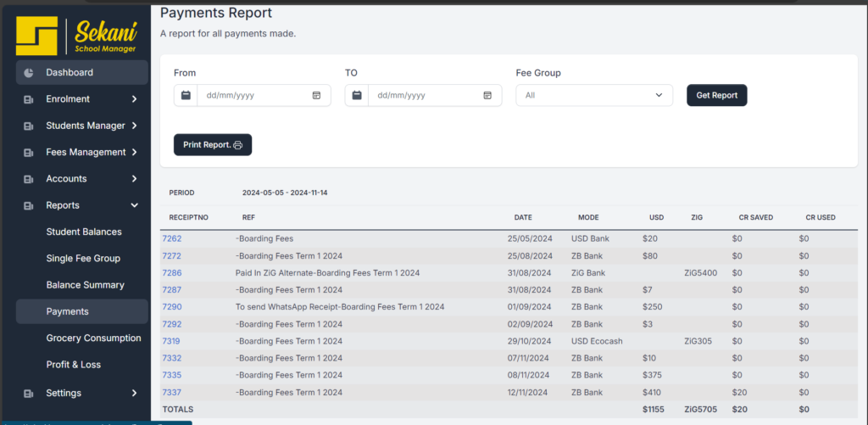Expand the Accounts menu chevron
This screenshot has height=425, width=868.
click(x=134, y=179)
